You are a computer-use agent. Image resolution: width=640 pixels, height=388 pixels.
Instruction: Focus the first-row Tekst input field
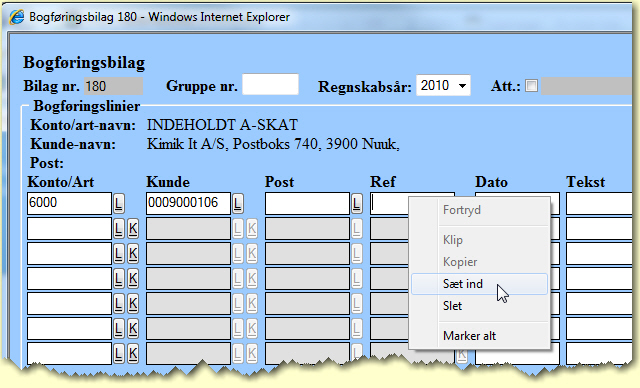(599, 203)
